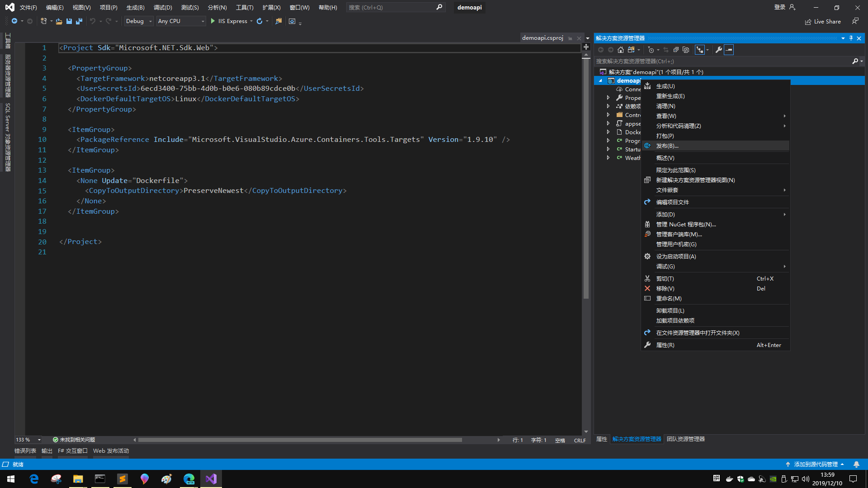Click the Collapse All icon in Solution Explorer
868x488 pixels.
[x=676, y=50]
